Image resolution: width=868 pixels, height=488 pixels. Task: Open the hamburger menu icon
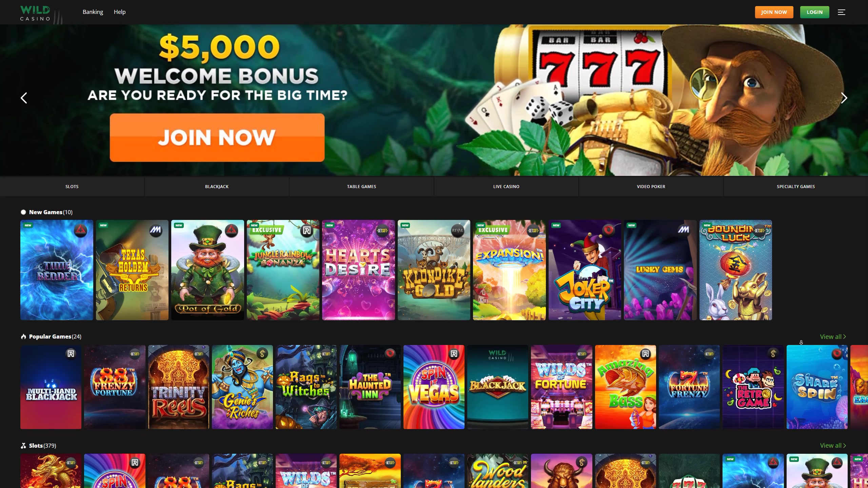(841, 12)
